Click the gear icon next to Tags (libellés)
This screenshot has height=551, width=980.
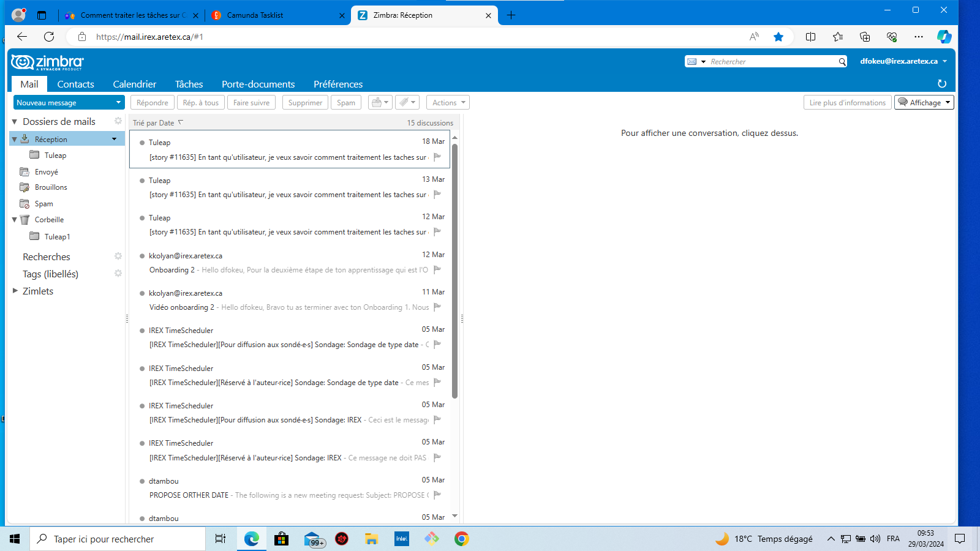click(118, 274)
